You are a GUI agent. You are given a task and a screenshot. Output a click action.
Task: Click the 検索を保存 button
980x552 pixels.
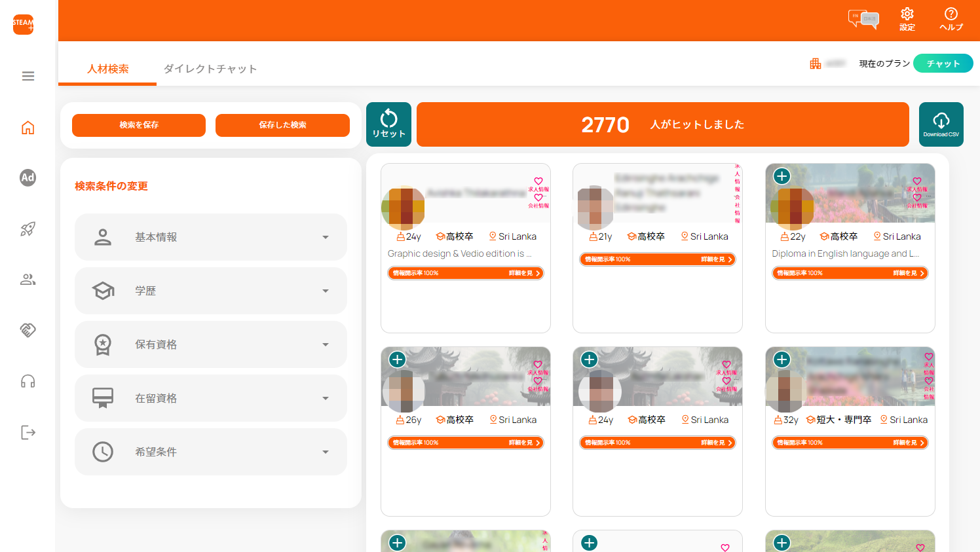pos(139,125)
